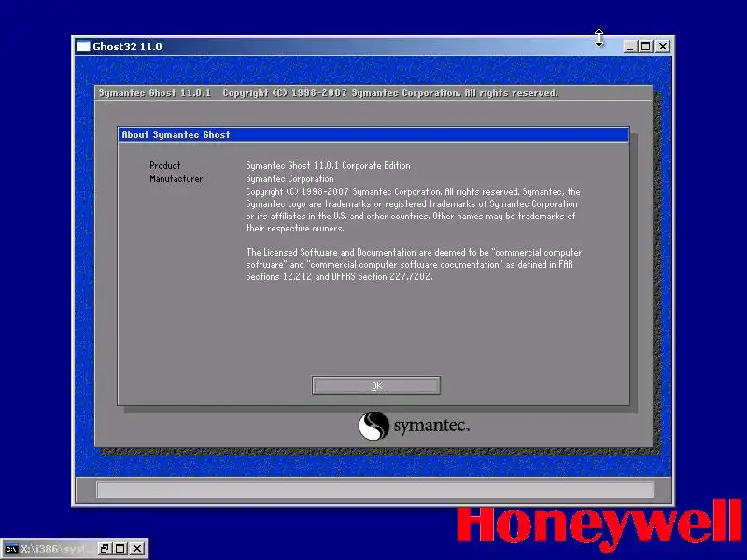This screenshot has height=560, width=747.
Task: Click "Symantec Ghost 11.0.1 Corporate Edition" text
Action: [x=328, y=166]
